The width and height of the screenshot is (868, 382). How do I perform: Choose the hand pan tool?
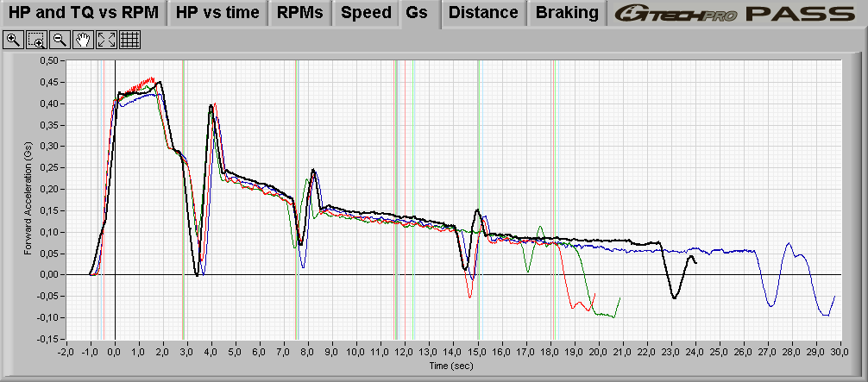tap(83, 40)
